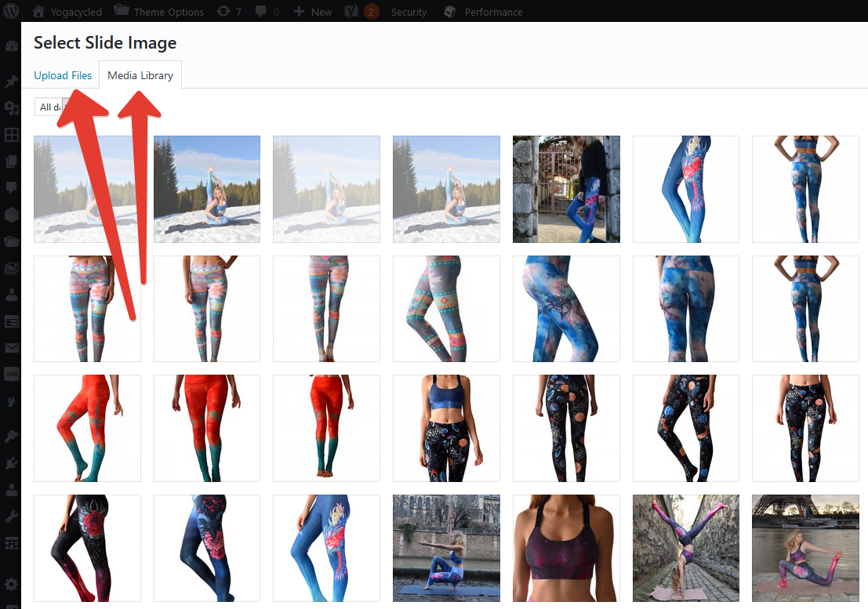Click the updates icon showing 7

click(x=229, y=12)
